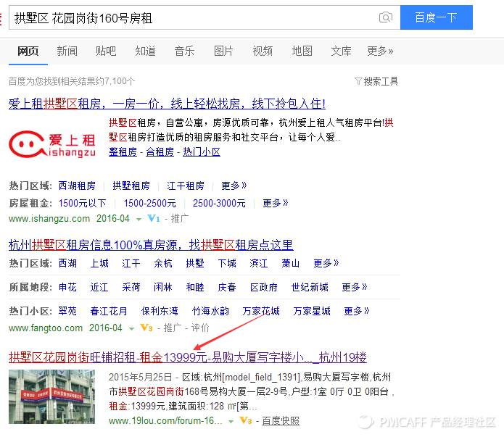Expand 更多» in 所属地段 row
Screen dimensions: 504x437
coord(355,287)
